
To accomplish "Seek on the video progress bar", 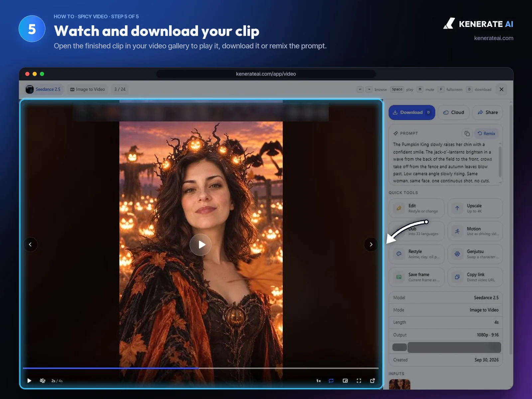I will point(200,368).
